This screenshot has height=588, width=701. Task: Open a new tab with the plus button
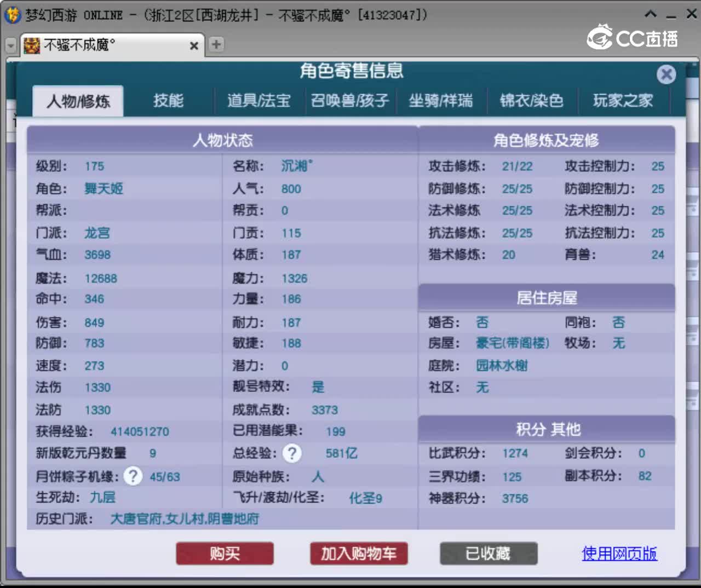pos(216,44)
